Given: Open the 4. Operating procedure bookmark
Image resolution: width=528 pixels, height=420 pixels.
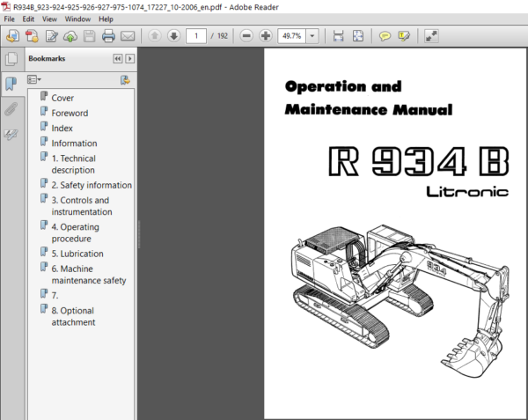Looking at the screenshot, I should (75, 232).
